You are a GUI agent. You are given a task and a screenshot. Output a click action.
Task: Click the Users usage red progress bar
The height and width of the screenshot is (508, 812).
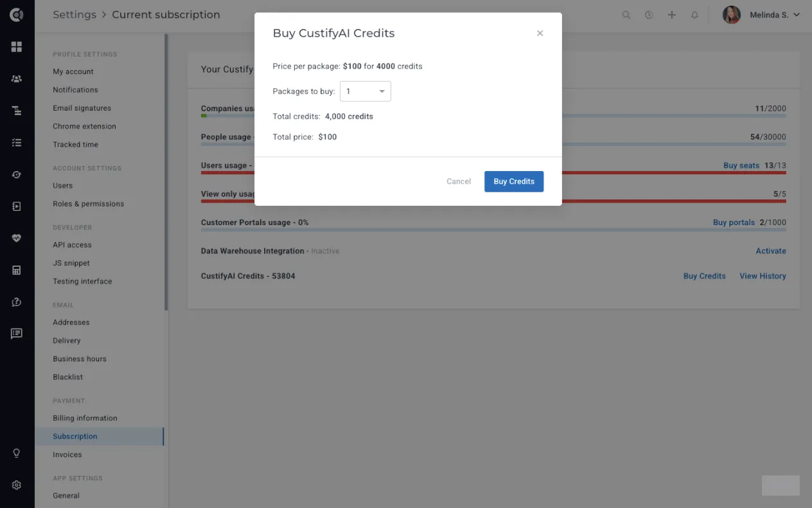click(x=493, y=172)
